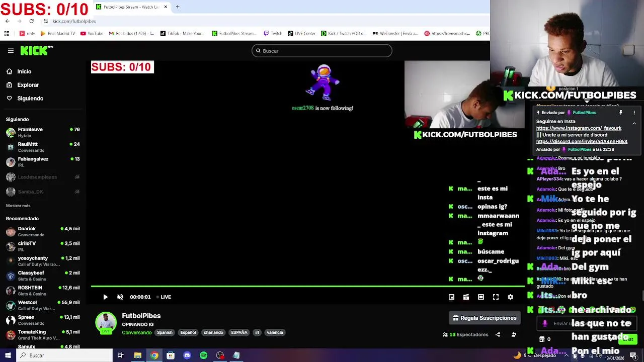The height and width of the screenshot is (362, 644).
Task: Expand the followed list with Mostrar más
Action: [x=18, y=206]
